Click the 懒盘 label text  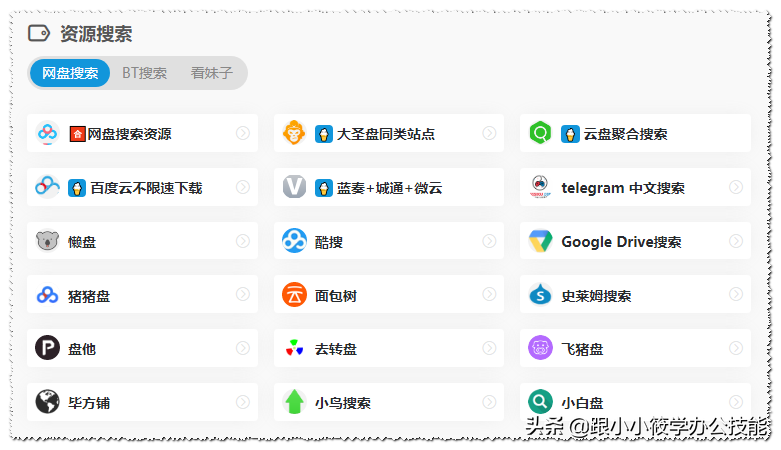(82, 242)
